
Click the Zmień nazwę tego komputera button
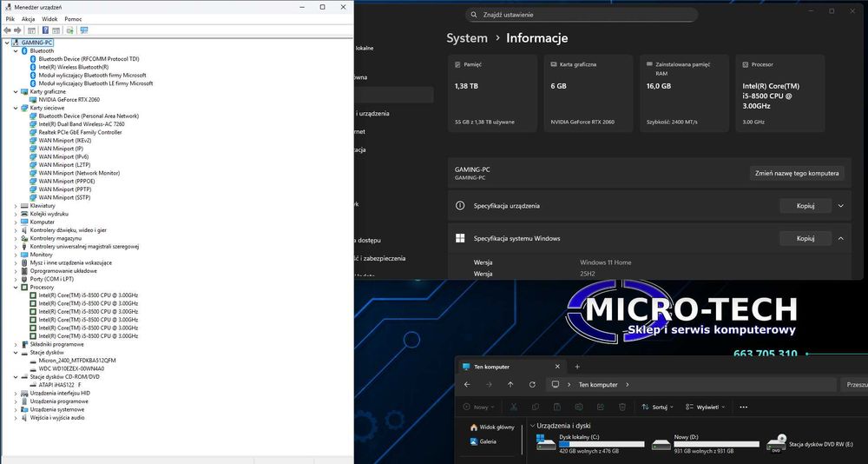[796, 173]
